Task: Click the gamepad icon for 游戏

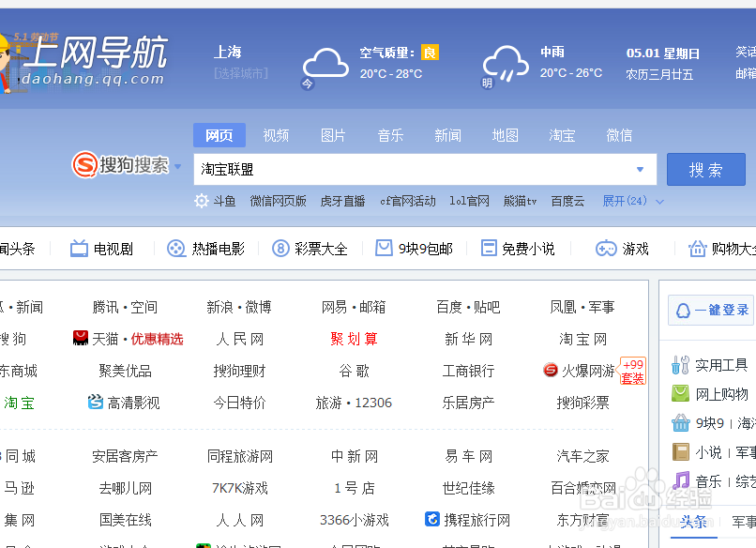Action: coord(606,249)
